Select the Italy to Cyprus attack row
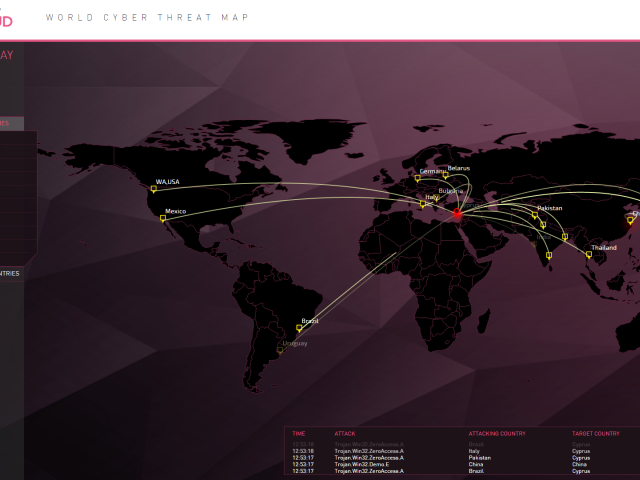This screenshot has width=640, height=480. [460, 451]
